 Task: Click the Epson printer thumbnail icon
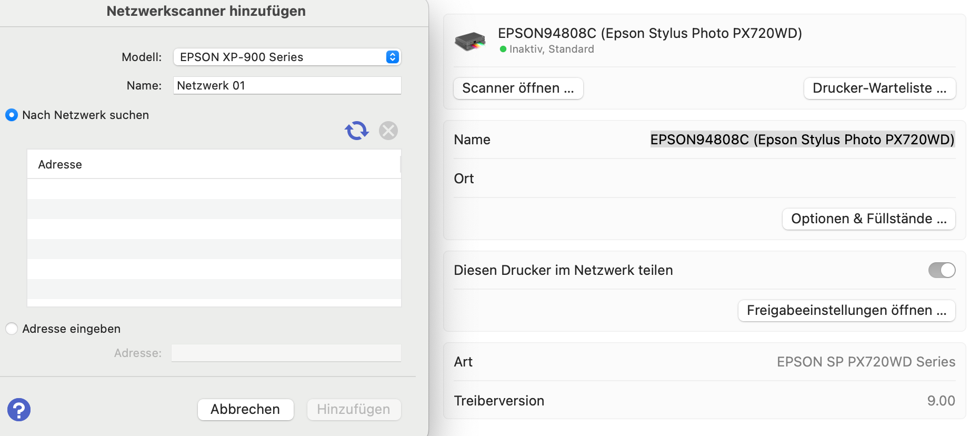tap(470, 41)
